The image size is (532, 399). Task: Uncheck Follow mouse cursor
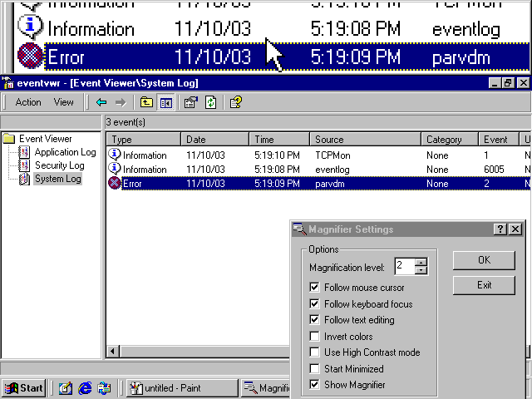coord(314,288)
